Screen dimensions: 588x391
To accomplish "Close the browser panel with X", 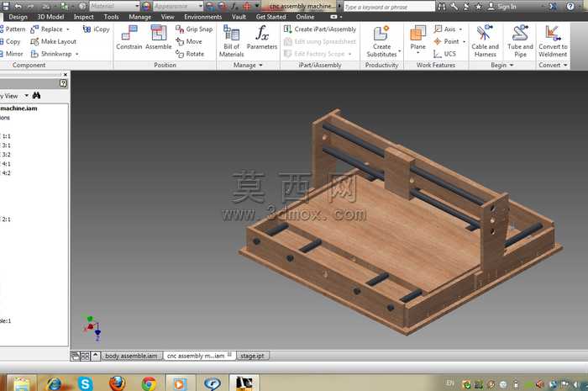I will click(66, 74).
